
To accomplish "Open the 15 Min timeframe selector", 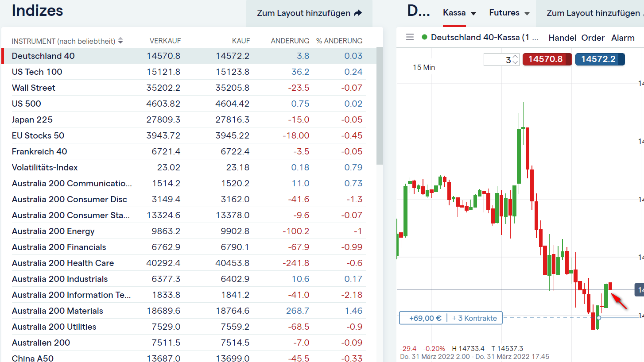I will pyautogui.click(x=424, y=67).
